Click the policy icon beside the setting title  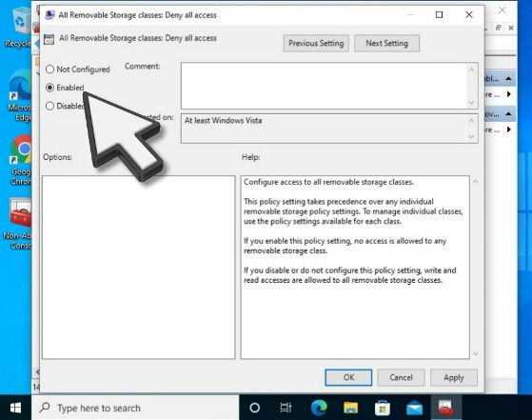(49, 39)
